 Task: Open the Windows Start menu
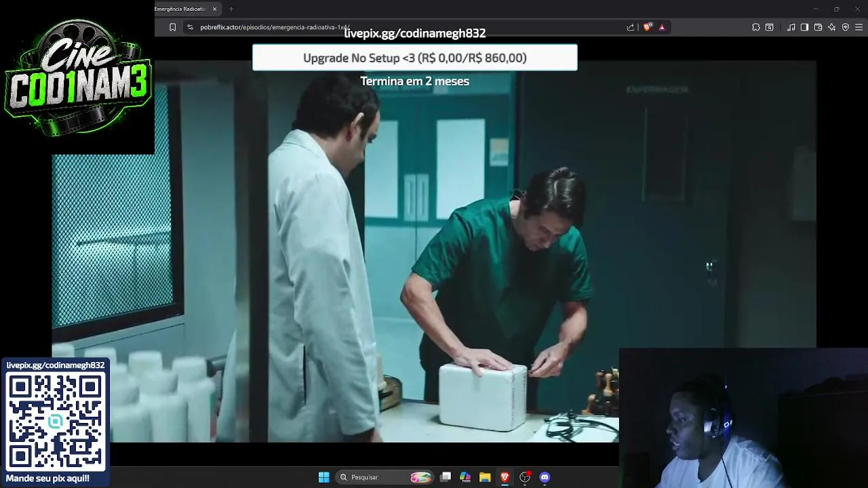(x=323, y=477)
